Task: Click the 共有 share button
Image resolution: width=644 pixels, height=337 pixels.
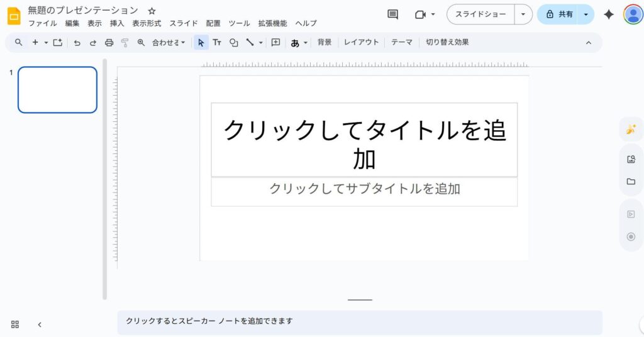Action: (x=558, y=14)
